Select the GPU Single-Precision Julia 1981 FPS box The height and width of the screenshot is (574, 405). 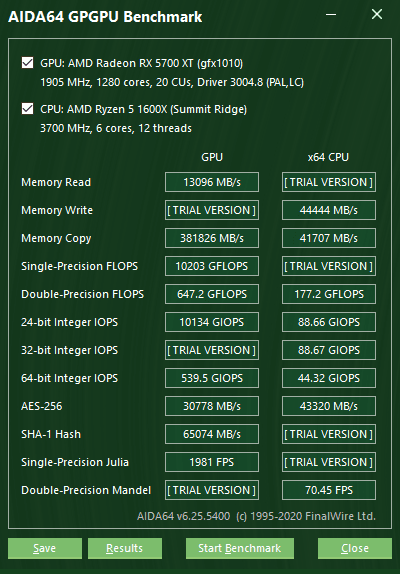pos(212,462)
